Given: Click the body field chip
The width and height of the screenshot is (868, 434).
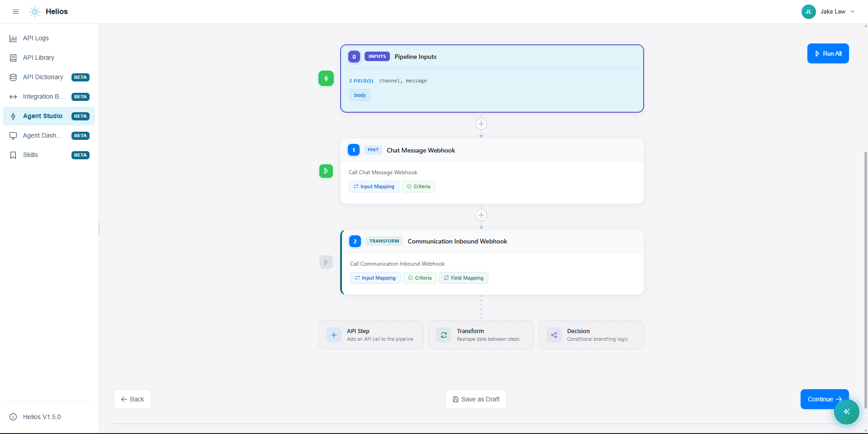Looking at the screenshot, I should pos(360,95).
